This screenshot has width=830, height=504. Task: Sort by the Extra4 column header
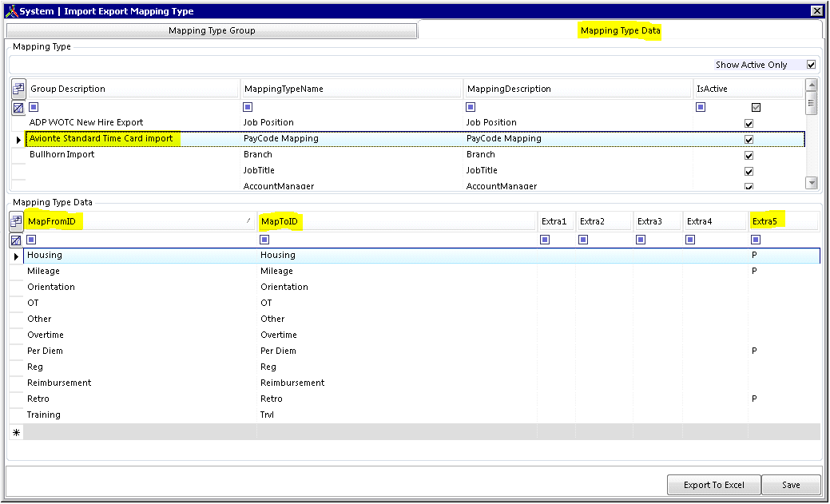point(716,221)
